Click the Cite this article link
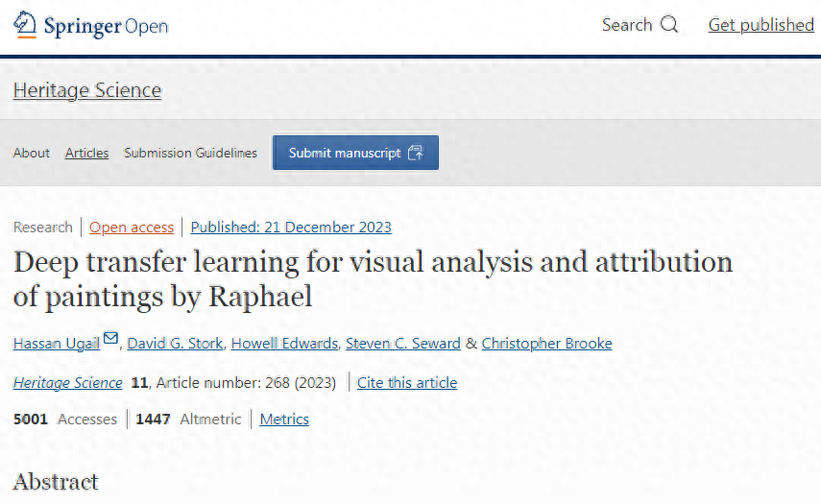 (x=407, y=383)
